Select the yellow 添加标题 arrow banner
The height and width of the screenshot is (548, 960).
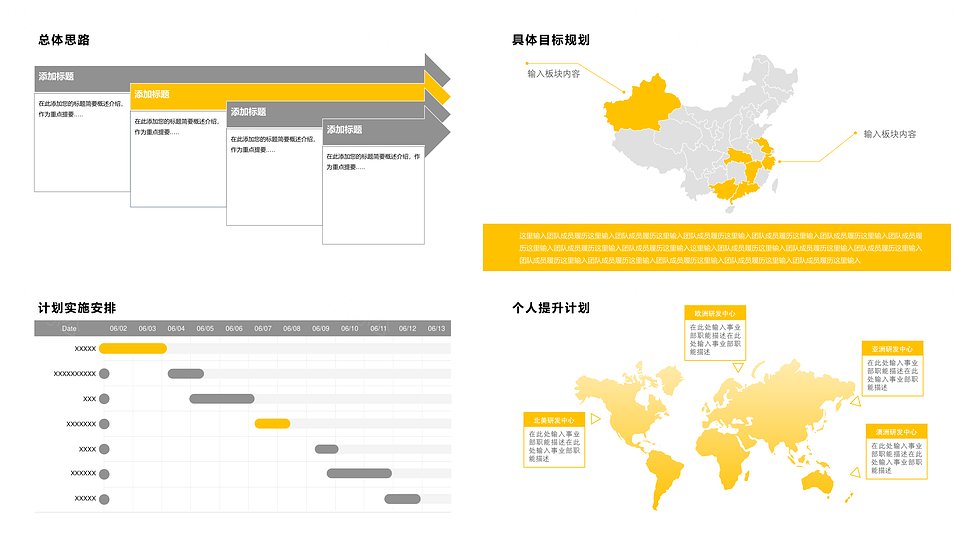coord(288,94)
